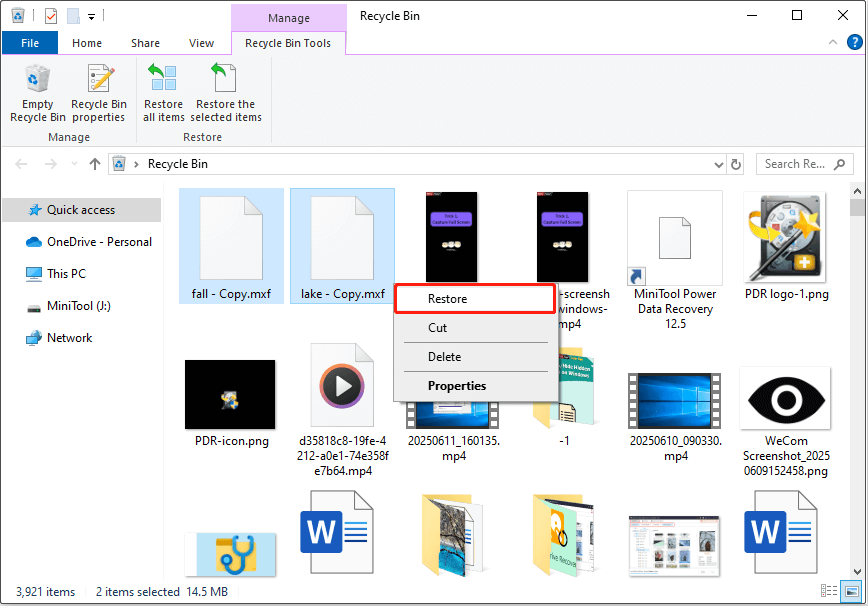Click Recycle Bin icon in title bar
Viewport: 868px width, 606px height.
pyautogui.click(x=18, y=15)
